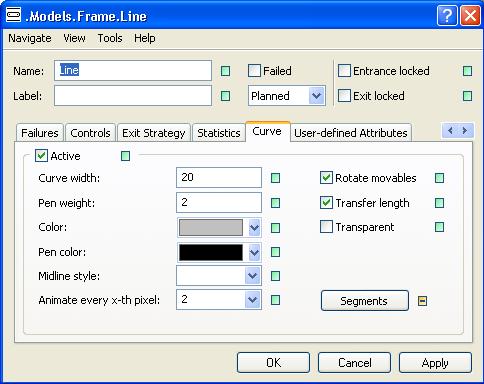Open the Color dropdown arrow
This screenshot has height=384, width=484.
click(x=254, y=228)
